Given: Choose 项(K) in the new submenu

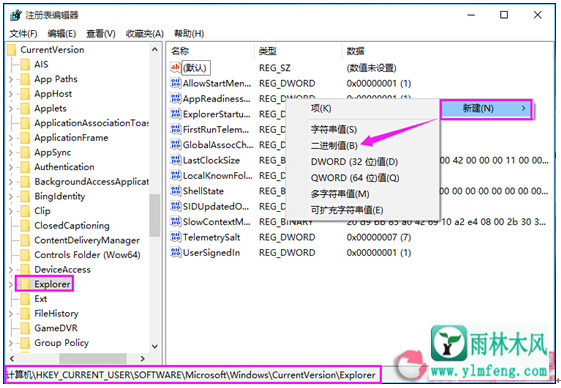Looking at the screenshot, I should pos(321,108).
